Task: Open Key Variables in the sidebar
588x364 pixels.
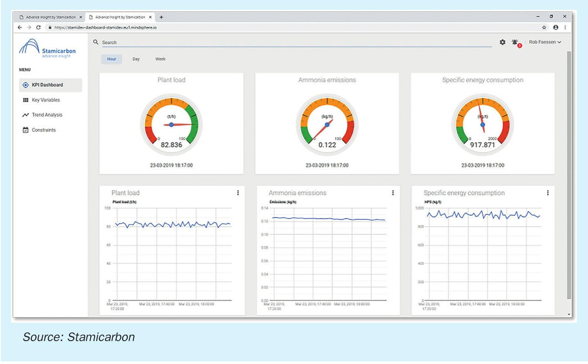Action: (x=46, y=100)
